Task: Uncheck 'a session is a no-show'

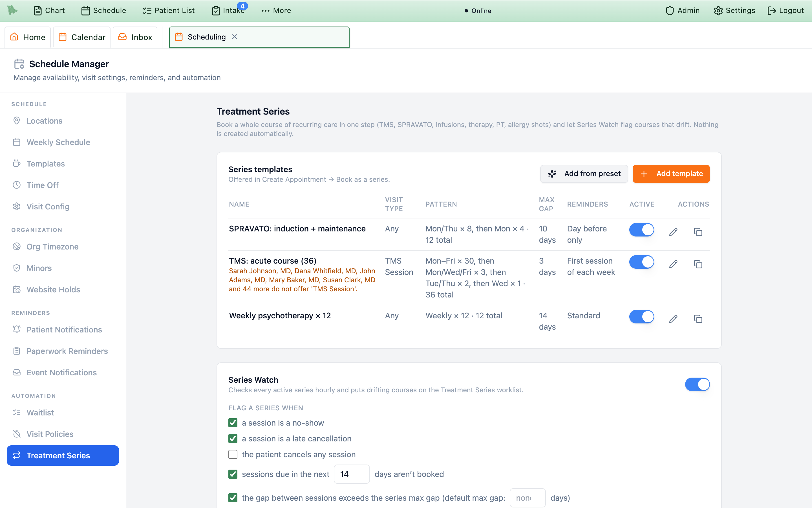Action: point(233,423)
